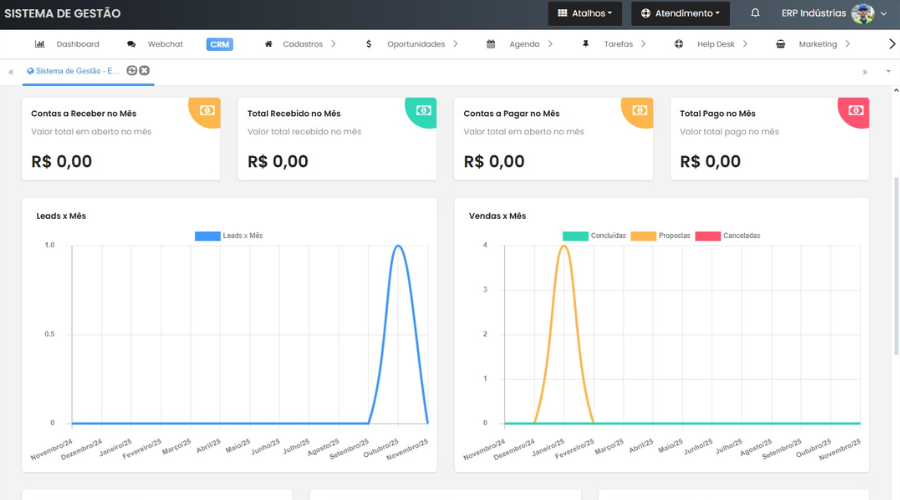Expand the Cadastros menu
Screen dimensions: 900x500
302,44
